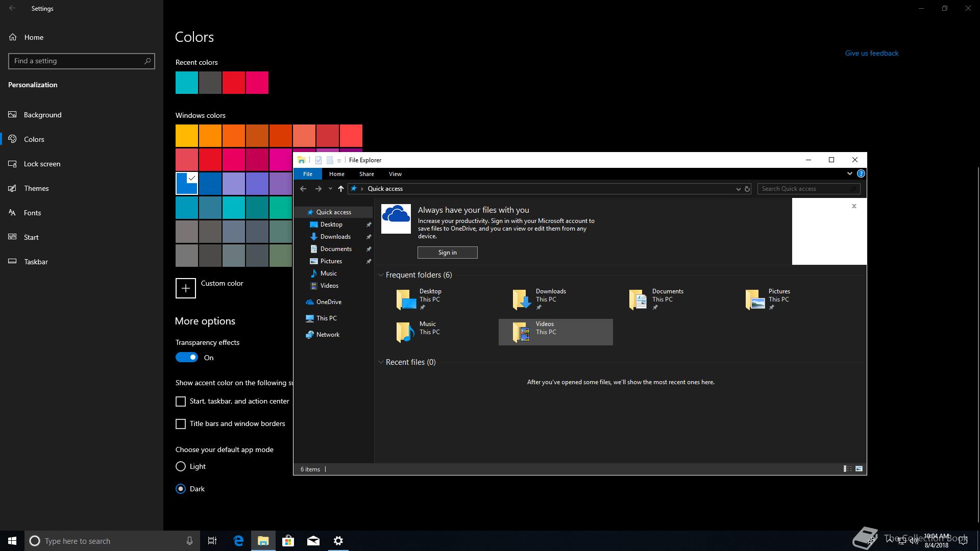Image resolution: width=980 pixels, height=551 pixels.
Task: Click the Properties icon in quick access toolbar
Action: click(318, 160)
